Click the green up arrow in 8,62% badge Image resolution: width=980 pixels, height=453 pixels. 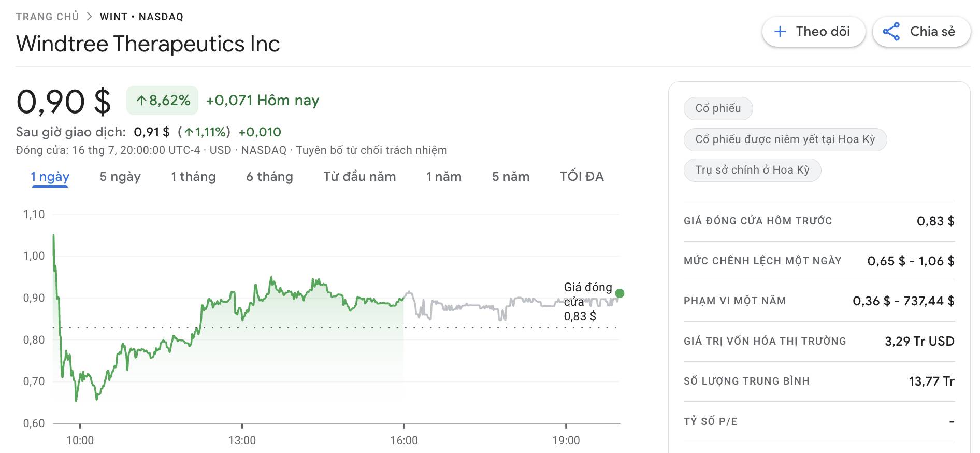(141, 101)
